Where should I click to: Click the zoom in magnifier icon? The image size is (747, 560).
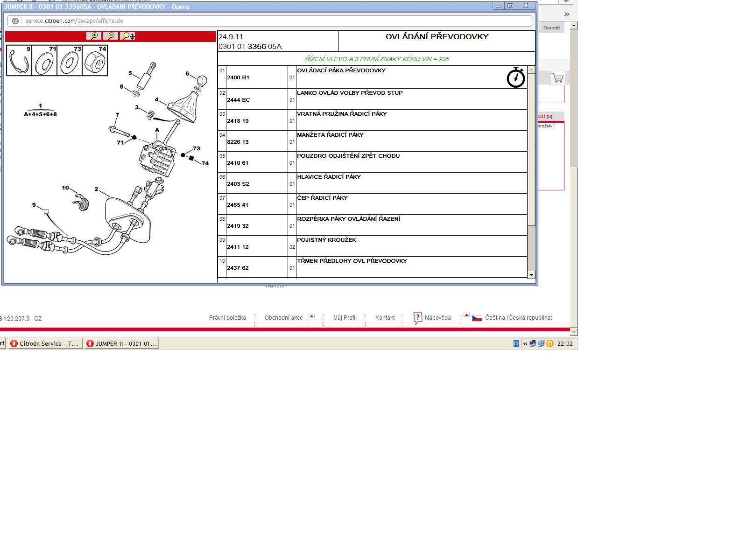pos(94,36)
